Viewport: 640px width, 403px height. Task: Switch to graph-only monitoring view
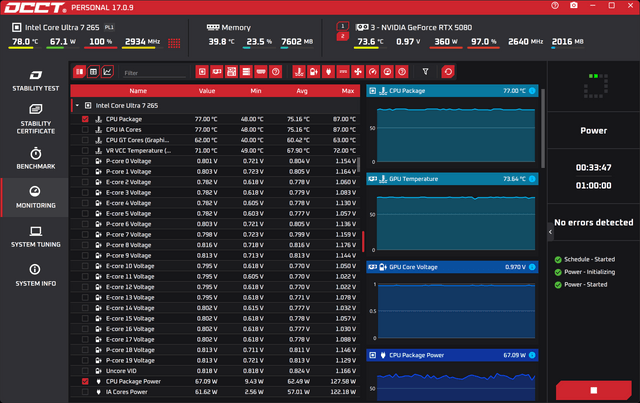[107, 72]
